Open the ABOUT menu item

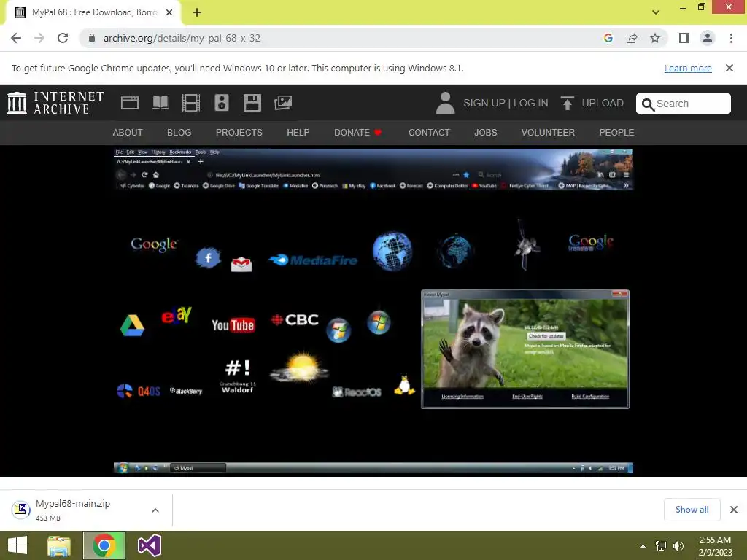coord(128,133)
